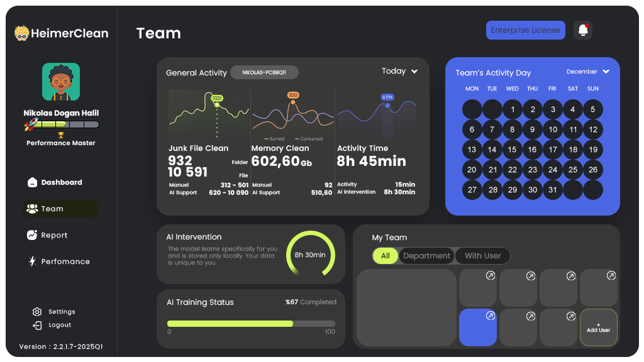The height and width of the screenshot is (362, 644).
Task: Click the rocket icon on level bar
Action: tap(30, 124)
